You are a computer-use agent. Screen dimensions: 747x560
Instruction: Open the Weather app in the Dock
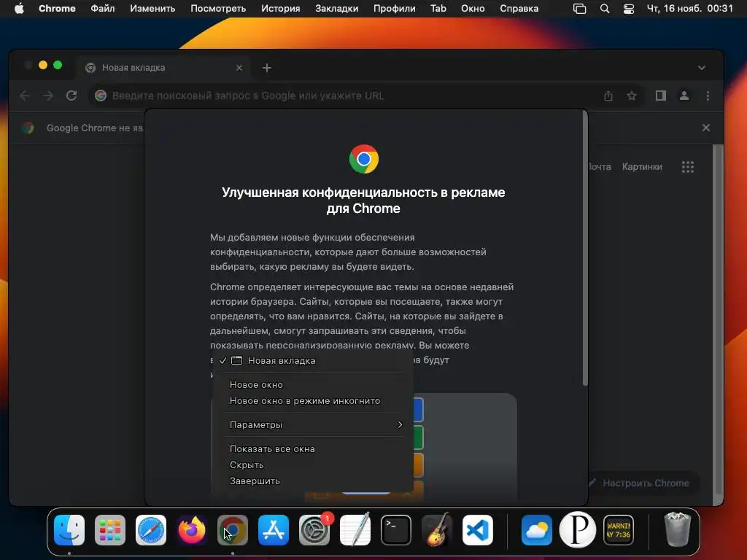tap(536, 530)
